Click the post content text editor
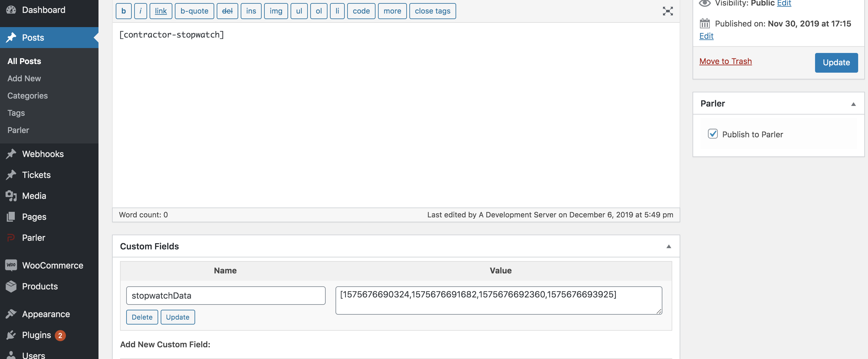 click(x=396, y=115)
